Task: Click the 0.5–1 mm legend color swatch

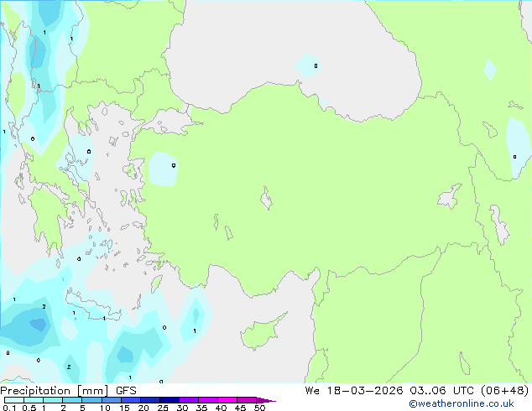Action: coord(34,400)
